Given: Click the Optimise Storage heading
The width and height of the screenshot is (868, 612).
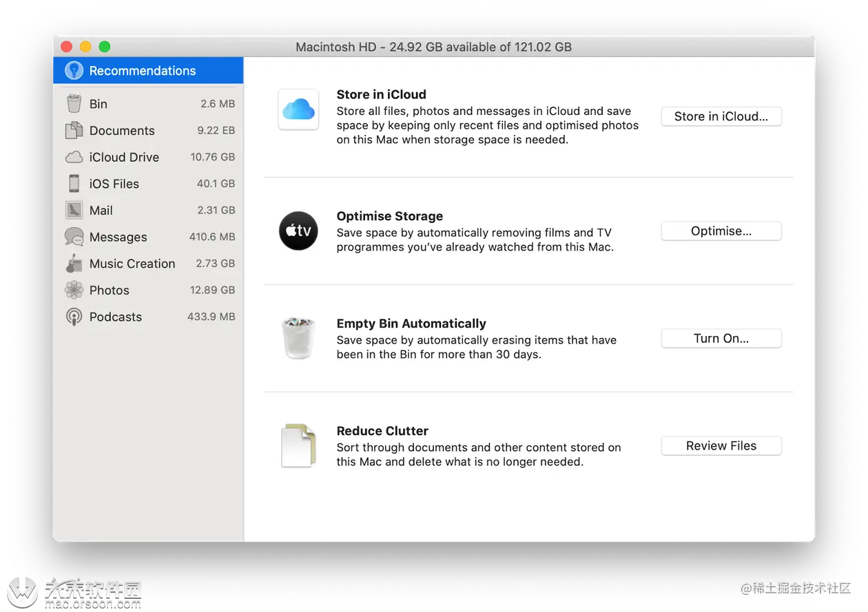Looking at the screenshot, I should 390,216.
